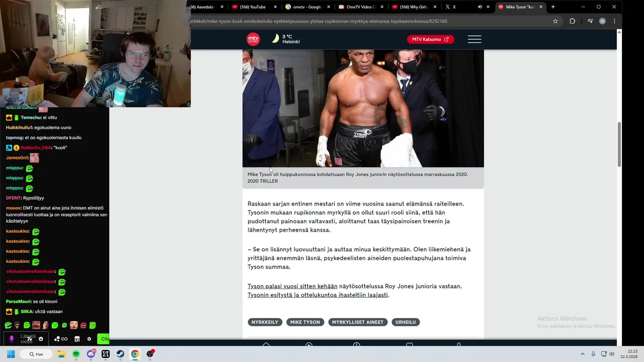Screen dimensions: 644x362
Task: Open 'Tyson palasi vuosi sitten kehään' link
Action: coord(292,286)
